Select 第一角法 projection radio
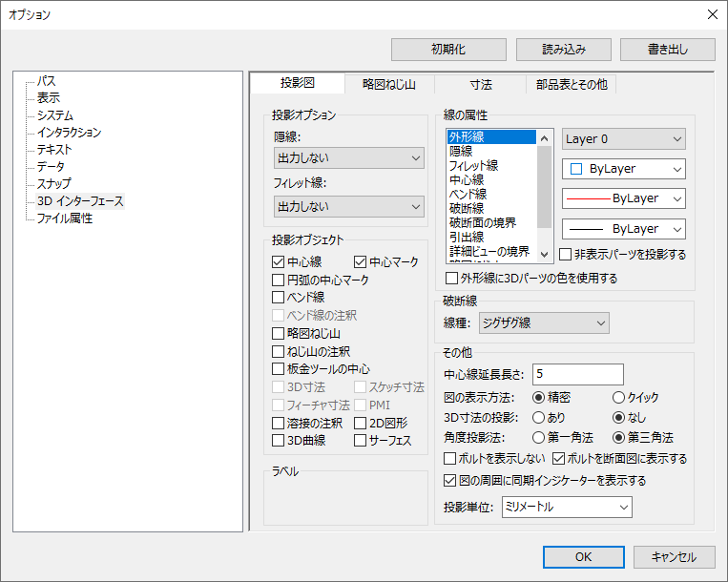Screen dimensions: 728x582 point(538,437)
